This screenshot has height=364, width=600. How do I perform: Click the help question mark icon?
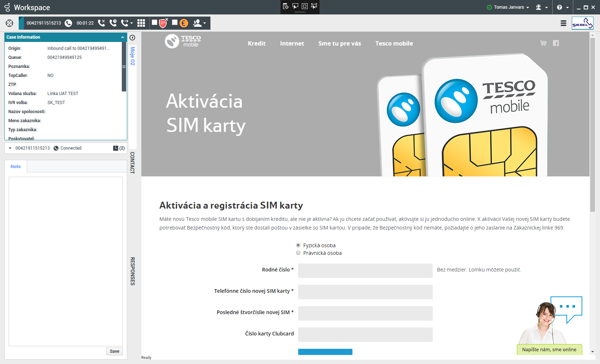[x=560, y=7]
